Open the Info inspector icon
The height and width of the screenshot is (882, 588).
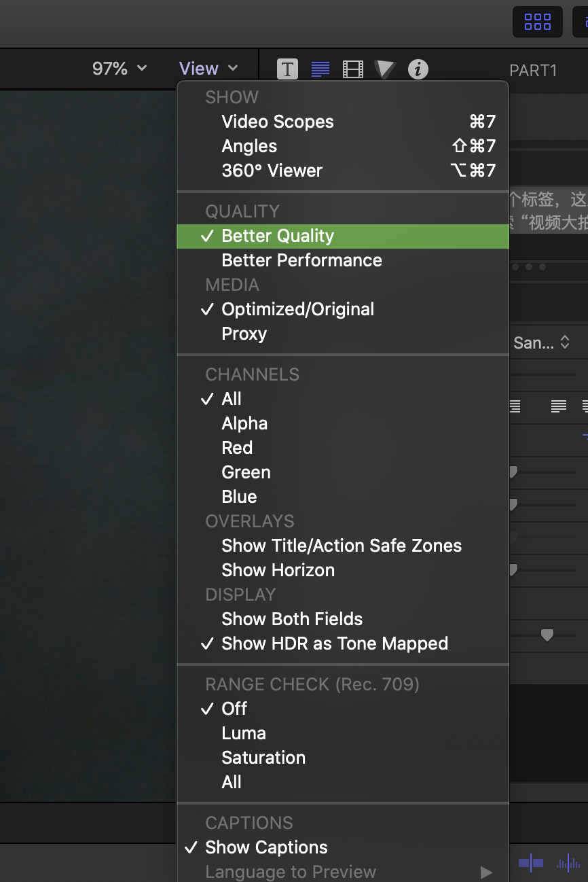[x=418, y=69]
